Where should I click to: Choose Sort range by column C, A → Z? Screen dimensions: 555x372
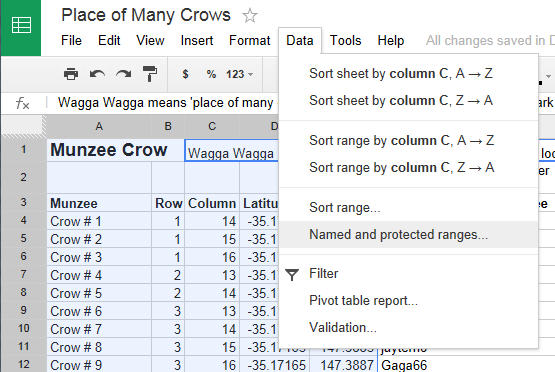coord(408,141)
